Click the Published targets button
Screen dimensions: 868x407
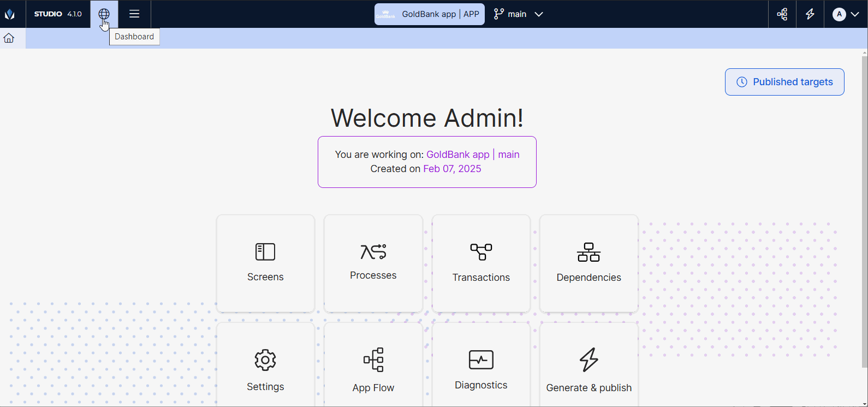click(x=784, y=82)
